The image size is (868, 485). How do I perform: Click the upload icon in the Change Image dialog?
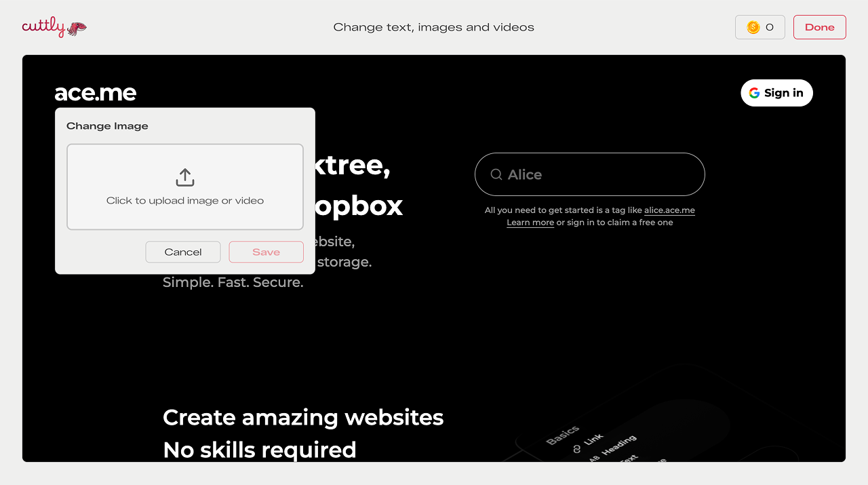pyautogui.click(x=184, y=176)
